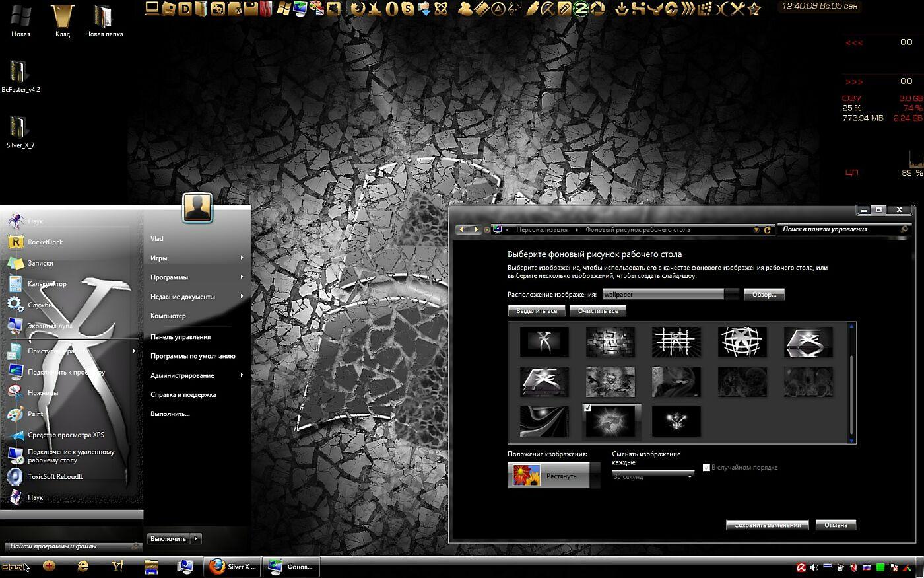Click 'Сохранить изменения' button

767,525
